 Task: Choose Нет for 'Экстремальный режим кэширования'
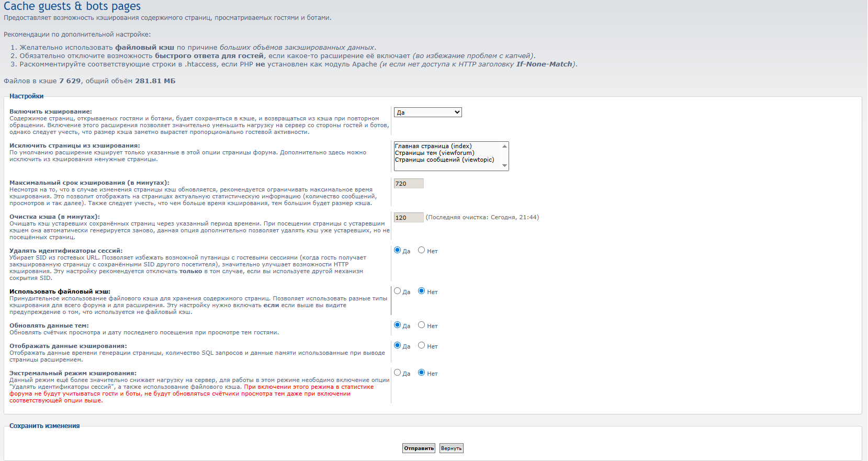tap(421, 373)
